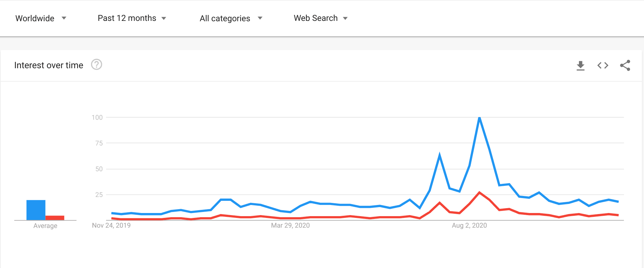Click the embed code icon

pyautogui.click(x=603, y=65)
